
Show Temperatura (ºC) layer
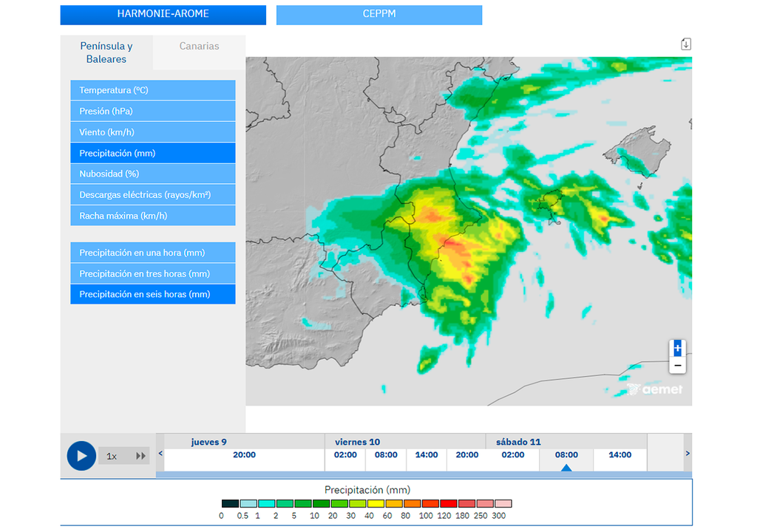click(x=153, y=90)
